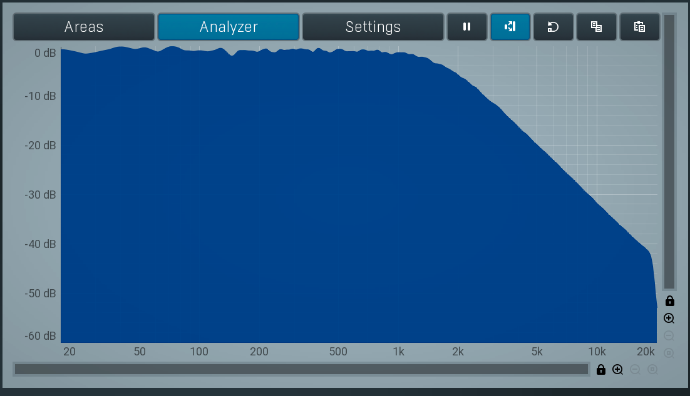Viewport: 690px width, 396px height.
Task: Toggle the highlighted blue analyzer mode button
Action: coord(510,27)
